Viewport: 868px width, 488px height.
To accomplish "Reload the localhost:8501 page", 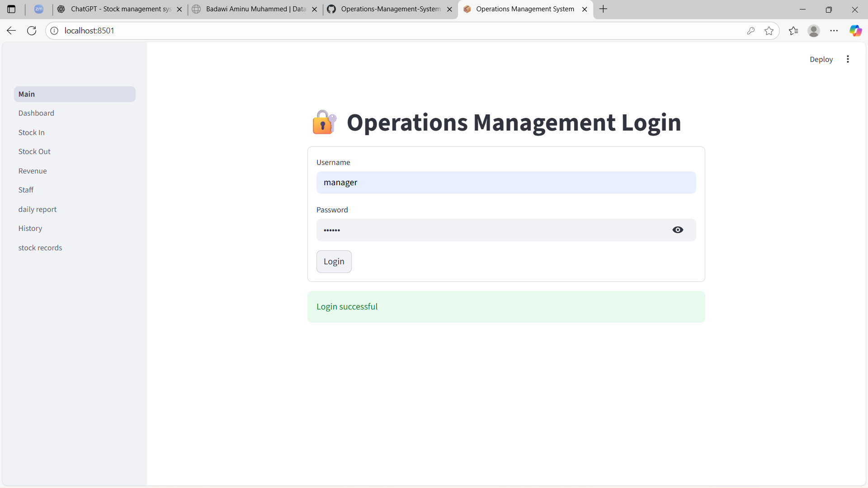I will tap(31, 30).
